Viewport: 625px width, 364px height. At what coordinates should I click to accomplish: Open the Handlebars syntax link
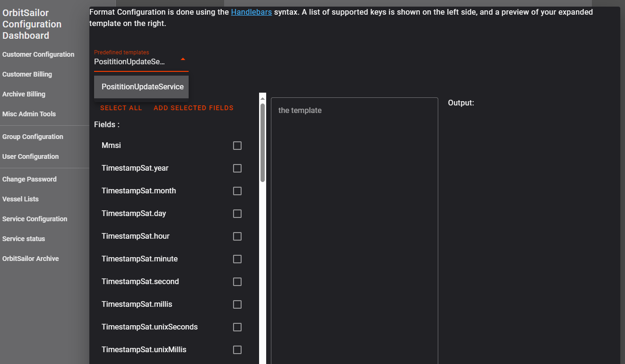[x=252, y=12]
